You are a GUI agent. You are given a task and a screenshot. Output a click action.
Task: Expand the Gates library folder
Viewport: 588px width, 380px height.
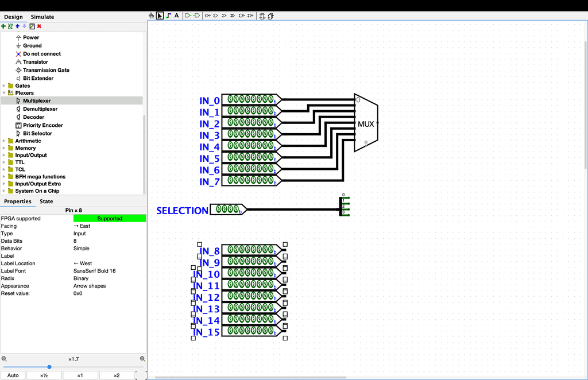pos(4,86)
